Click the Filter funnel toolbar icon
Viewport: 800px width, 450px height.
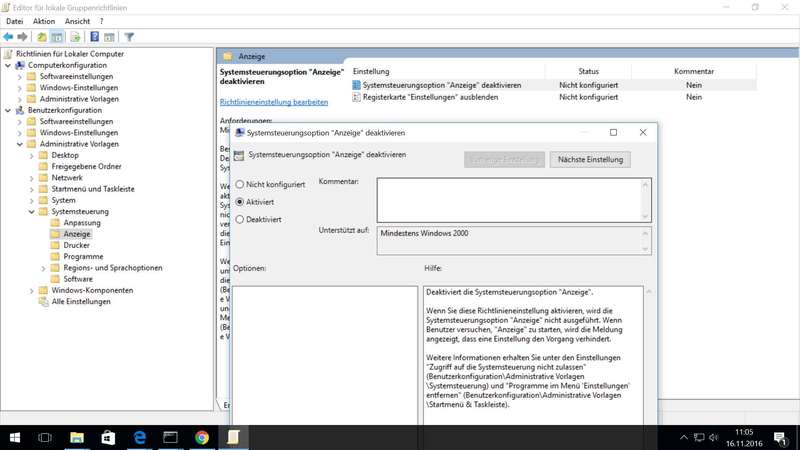129,37
